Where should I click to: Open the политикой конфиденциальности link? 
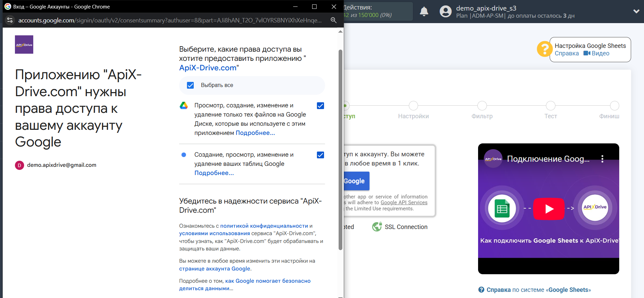[x=264, y=226]
